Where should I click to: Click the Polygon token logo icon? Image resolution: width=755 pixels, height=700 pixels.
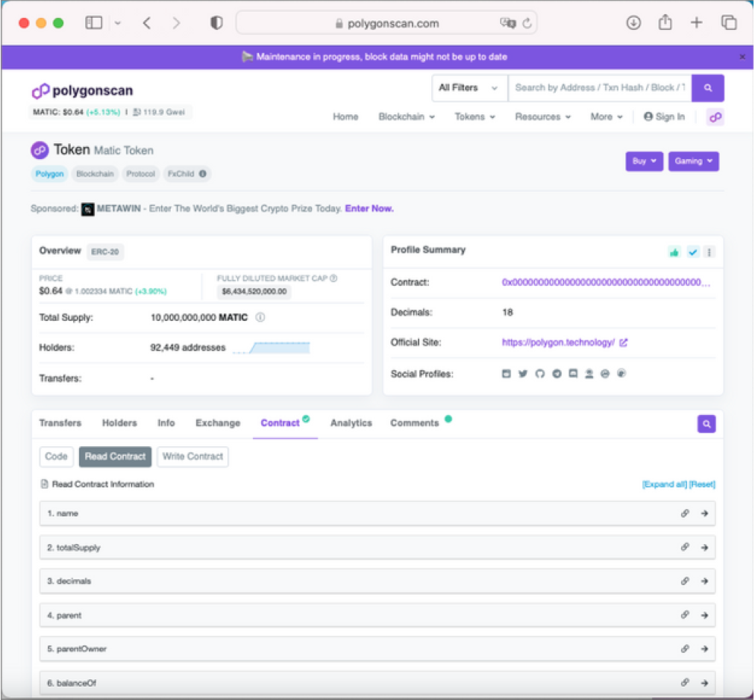pyautogui.click(x=40, y=150)
